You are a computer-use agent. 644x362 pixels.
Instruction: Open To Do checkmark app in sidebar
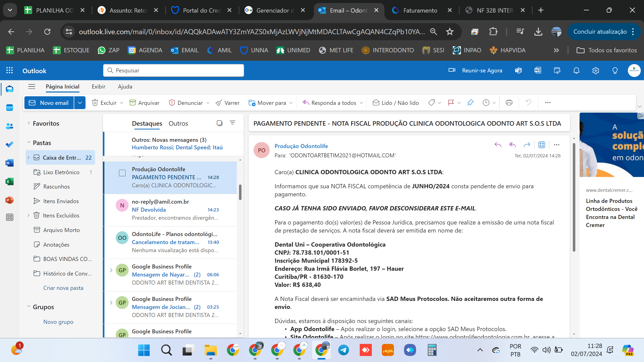click(10, 144)
